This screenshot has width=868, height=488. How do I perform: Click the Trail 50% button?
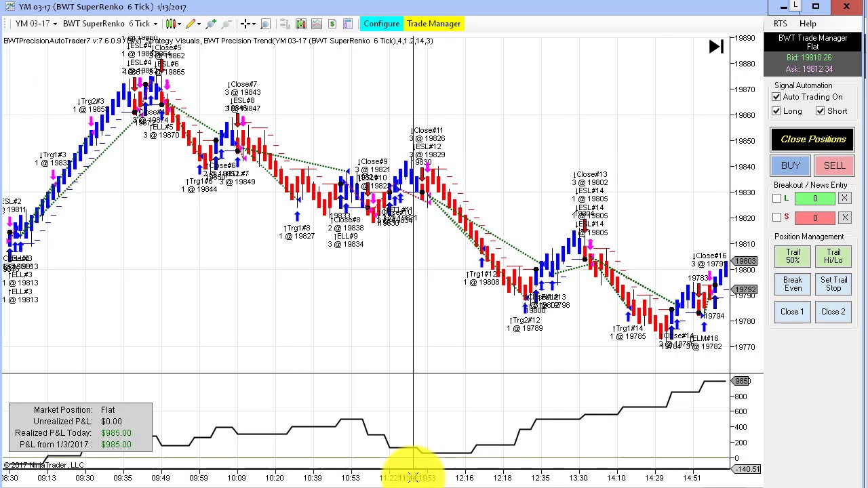(x=793, y=256)
